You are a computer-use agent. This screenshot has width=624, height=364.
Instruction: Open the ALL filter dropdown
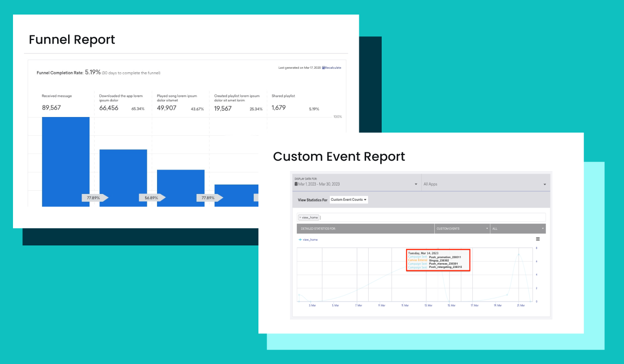click(x=518, y=228)
